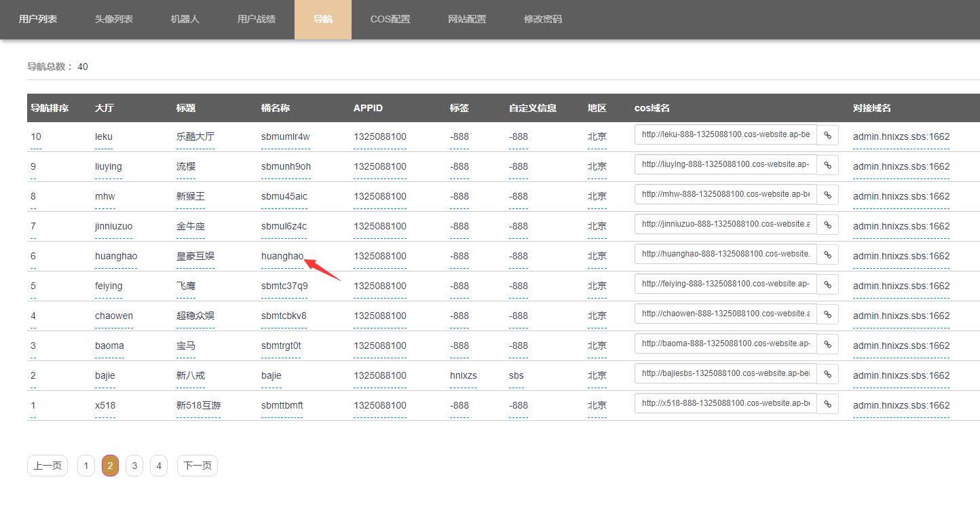Screen dimensions: 980x507
Task: Click the baoma cos domain URL field
Action: (x=725, y=343)
